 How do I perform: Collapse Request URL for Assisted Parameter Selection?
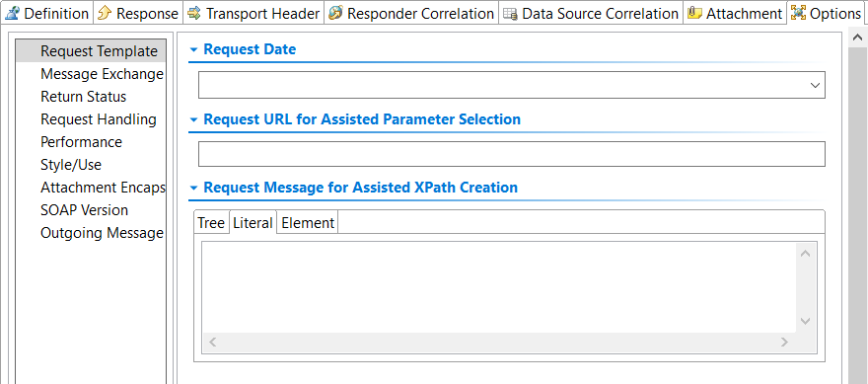tap(193, 119)
